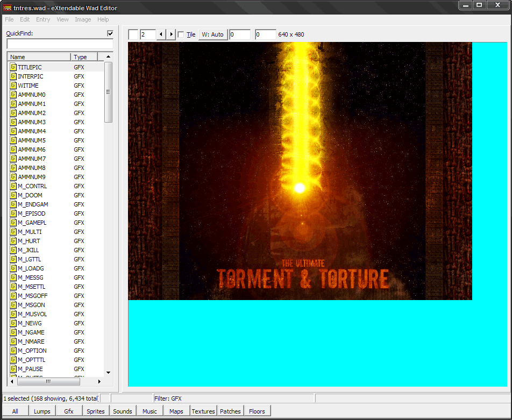Click the blank color box before zoom field
512x420 pixels.
(133, 34)
